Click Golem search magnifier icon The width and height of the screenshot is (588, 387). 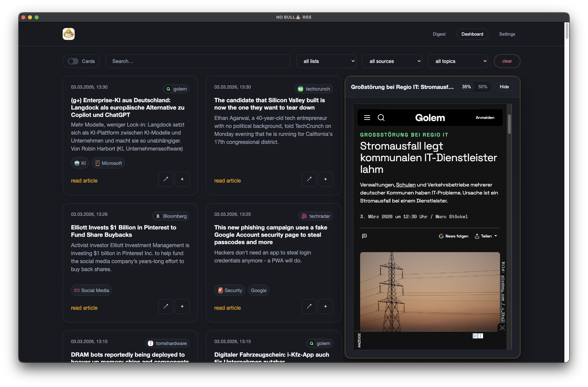coord(381,118)
